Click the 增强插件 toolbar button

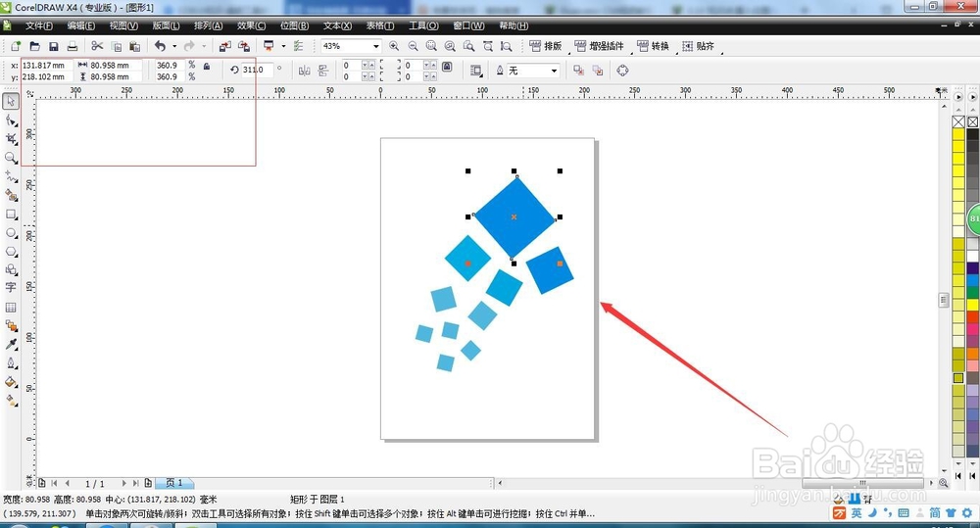(599, 46)
